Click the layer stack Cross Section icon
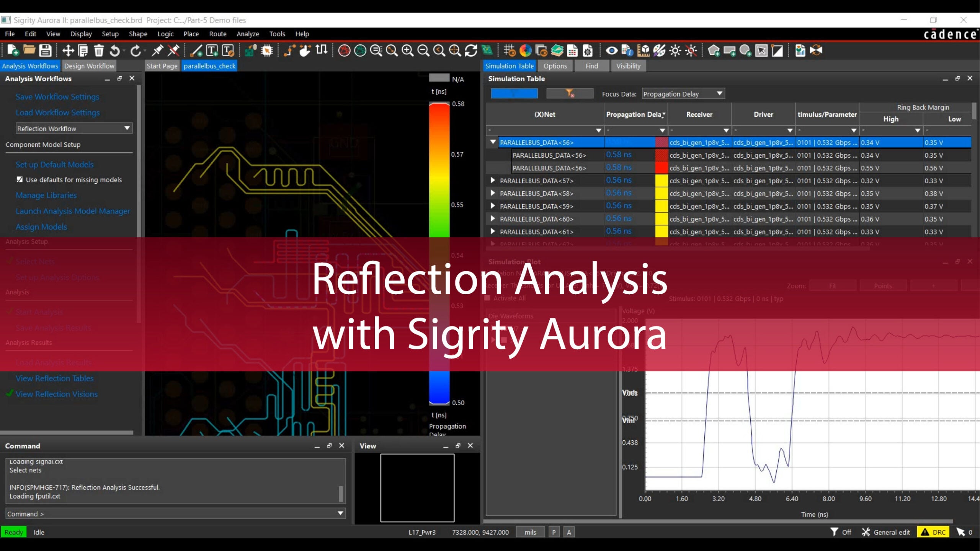Viewport: 980px width, 551px height. [x=557, y=50]
